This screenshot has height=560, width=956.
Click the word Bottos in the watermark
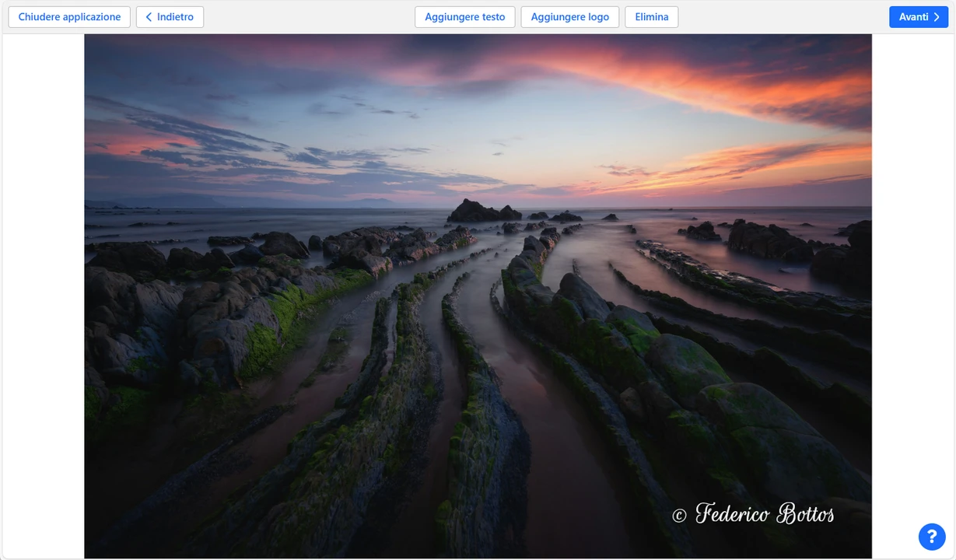(805, 514)
